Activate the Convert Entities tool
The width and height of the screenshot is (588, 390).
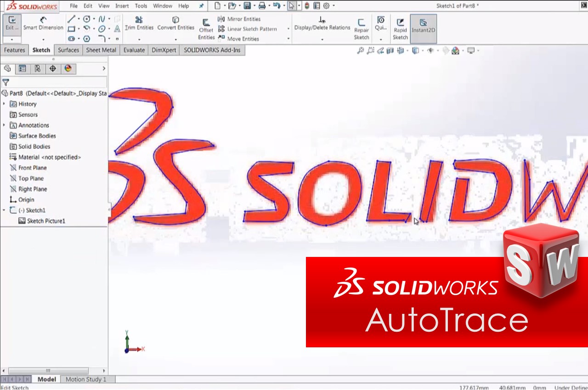click(175, 23)
